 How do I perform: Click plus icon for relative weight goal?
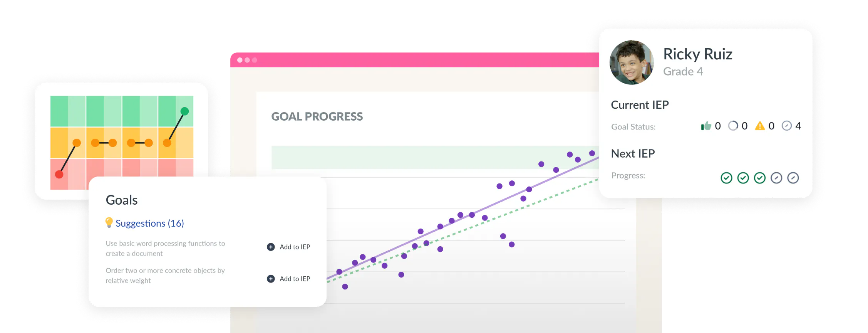(x=271, y=279)
